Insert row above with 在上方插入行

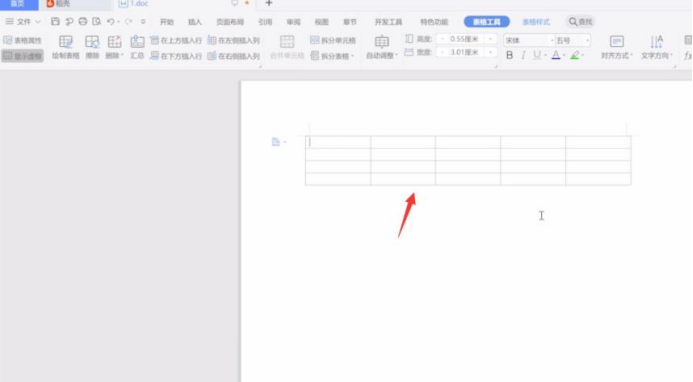pyautogui.click(x=176, y=40)
